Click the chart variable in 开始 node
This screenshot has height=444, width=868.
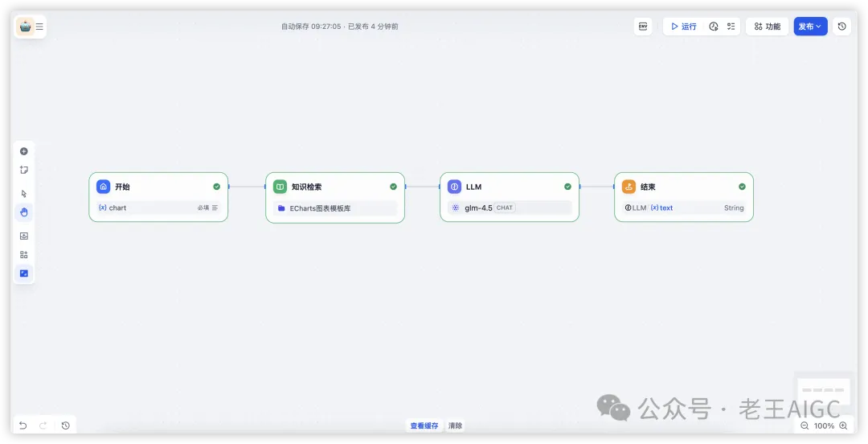point(113,208)
